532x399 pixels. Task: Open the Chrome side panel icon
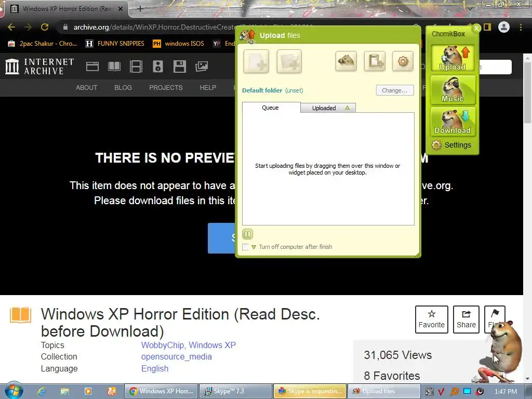487,27
